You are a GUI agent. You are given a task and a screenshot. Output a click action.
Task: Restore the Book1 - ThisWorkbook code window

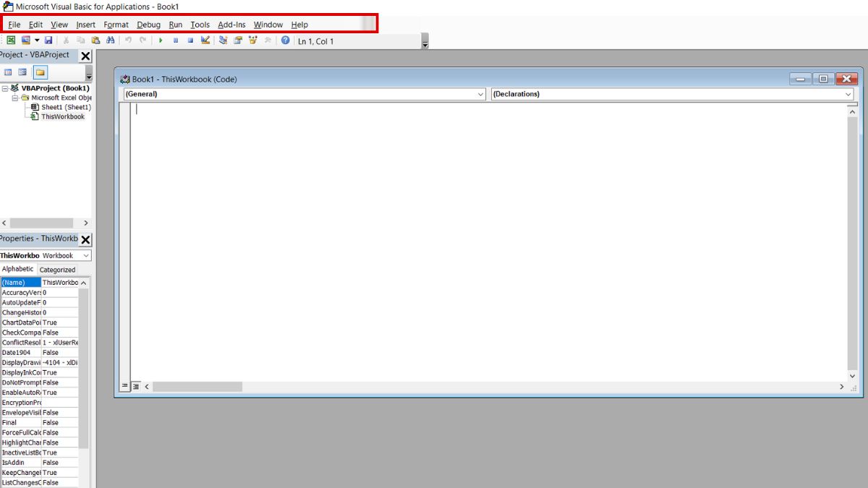click(824, 79)
